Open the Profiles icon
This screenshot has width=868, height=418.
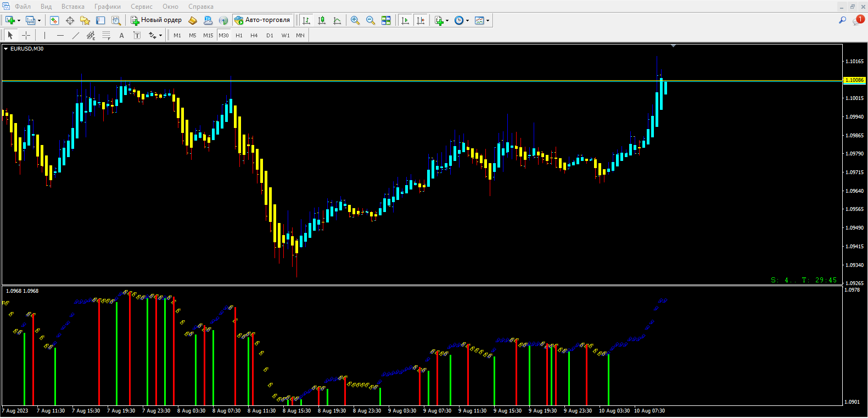pyautogui.click(x=30, y=20)
